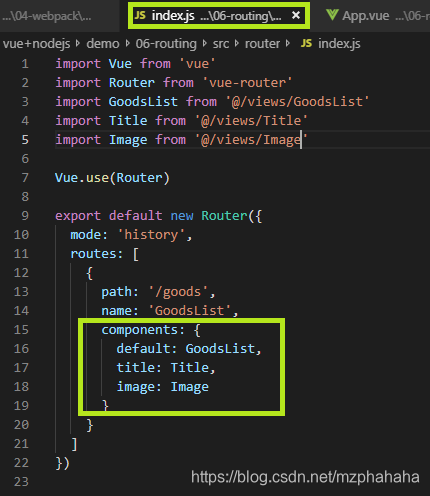Screen dimensions: 430x496
Task: Click '@/views/Title' import path
Action: [x=251, y=121]
